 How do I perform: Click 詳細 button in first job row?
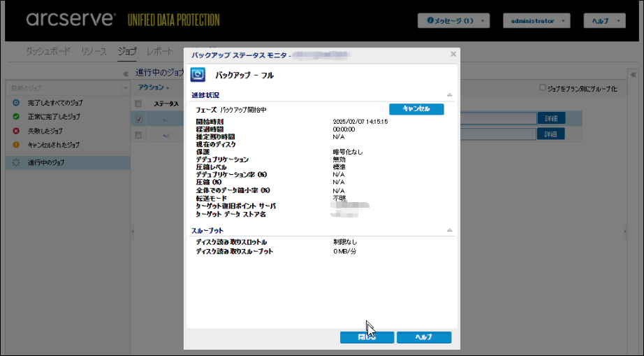551,118
